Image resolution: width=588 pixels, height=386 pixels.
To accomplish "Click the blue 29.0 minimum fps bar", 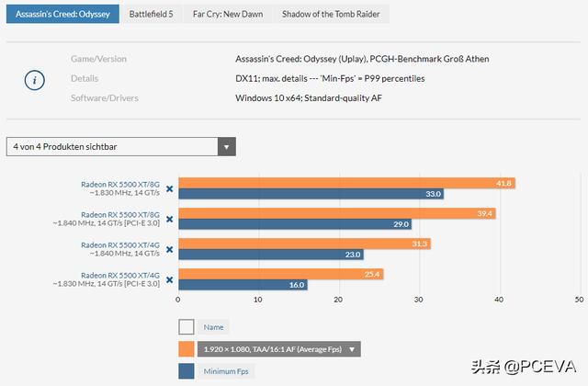I will pos(295,224).
